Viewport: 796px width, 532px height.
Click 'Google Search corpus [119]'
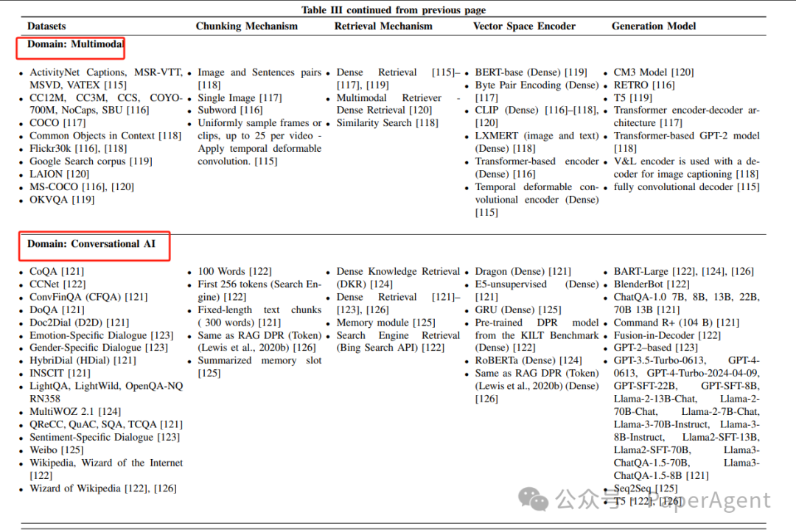[x=91, y=161]
